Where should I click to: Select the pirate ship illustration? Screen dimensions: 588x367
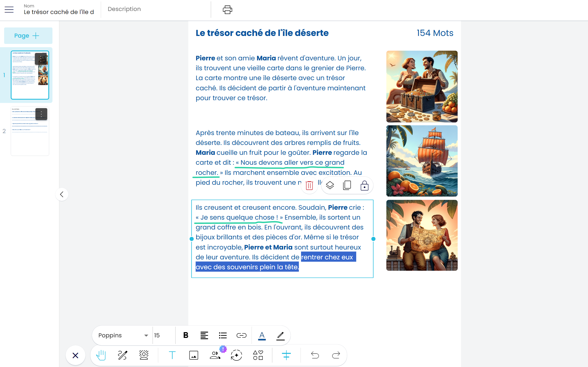point(422,161)
